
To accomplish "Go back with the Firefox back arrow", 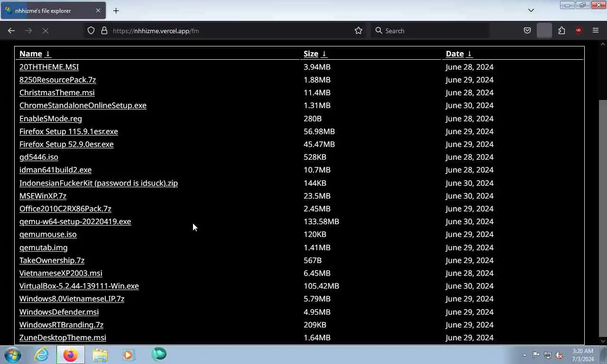I will click(x=11, y=30).
